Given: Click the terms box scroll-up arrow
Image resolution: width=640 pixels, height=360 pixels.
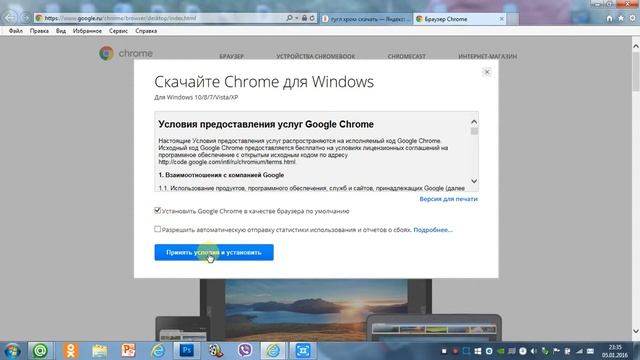Looking at the screenshot, I should click(474, 122).
